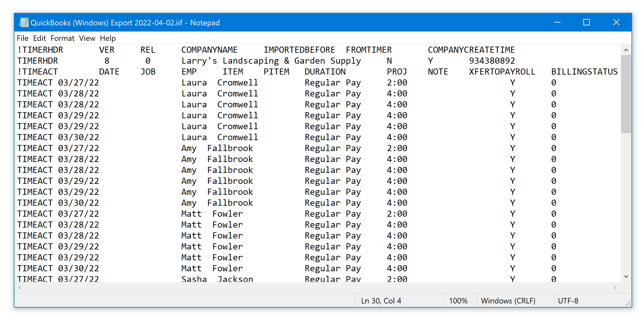Click Laura Cromwell on the 03/30/22 row
Image resolution: width=644 pixels, height=324 pixels.
click(220, 137)
